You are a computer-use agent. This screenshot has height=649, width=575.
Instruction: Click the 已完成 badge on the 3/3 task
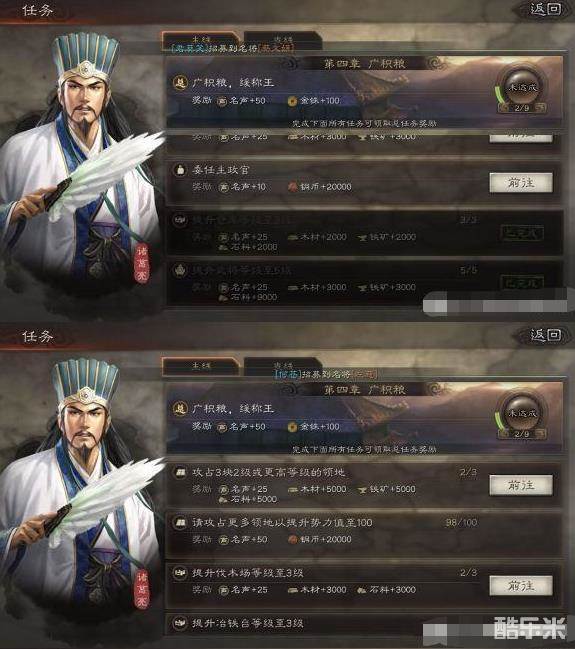522,233
